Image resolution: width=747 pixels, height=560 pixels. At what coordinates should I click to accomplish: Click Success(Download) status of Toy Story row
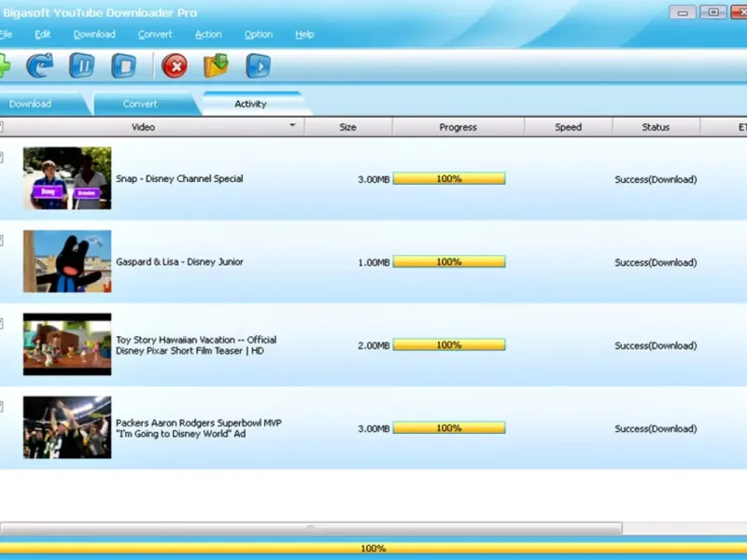tap(655, 345)
